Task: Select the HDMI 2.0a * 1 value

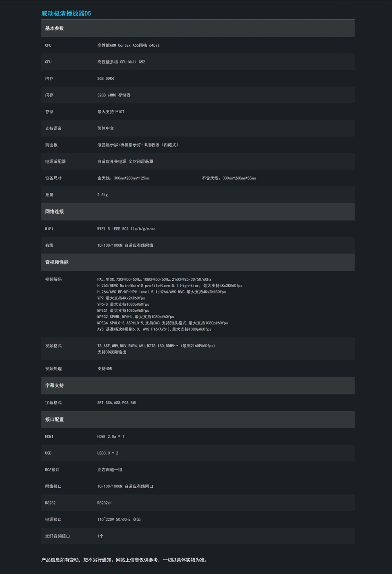Action: [111, 437]
